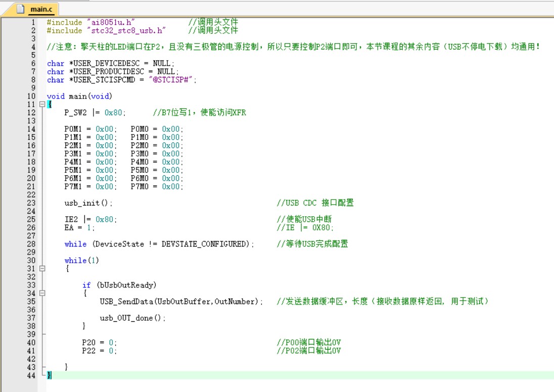Viewport: 554px width, 392px height.
Task: Click the file icon on main.c tab
Action: pyautogui.click(x=21, y=9)
